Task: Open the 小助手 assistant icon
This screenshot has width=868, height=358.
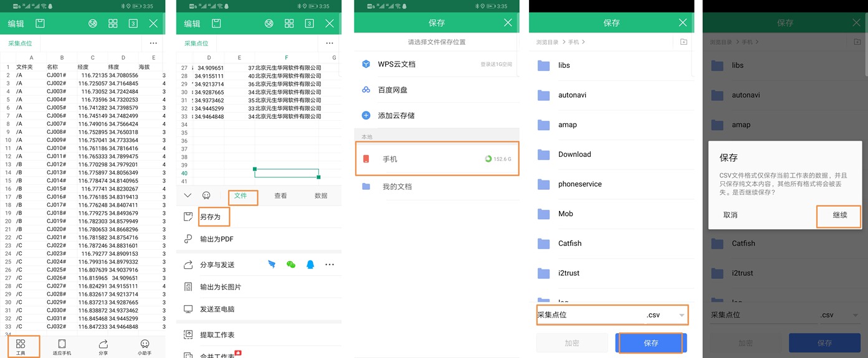Action: point(145,346)
